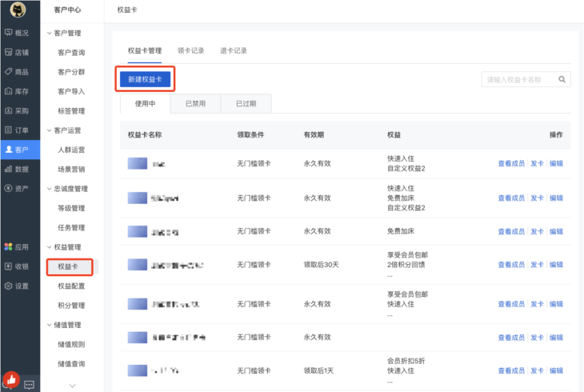Screen dimensions: 584x392
Task: Switch to the 领卡记录 tab
Action: click(190, 50)
